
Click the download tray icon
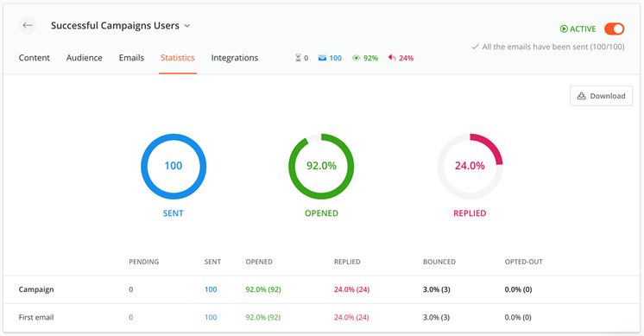581,96
